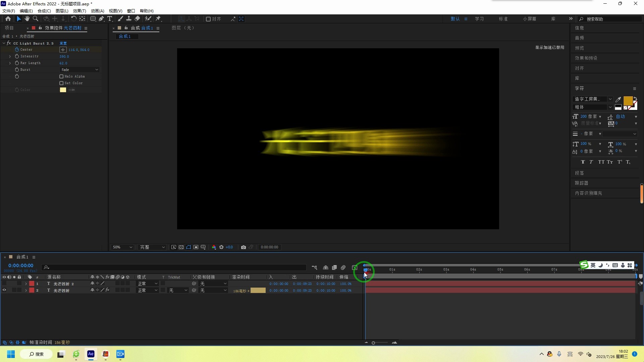Screen dimensions: 644x362
Task: Open the 50% magnification dropdown
Action: (122, 247)
